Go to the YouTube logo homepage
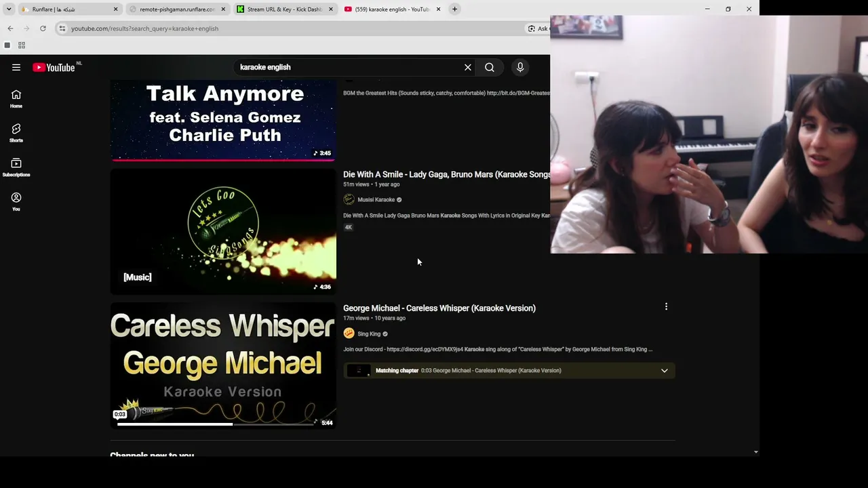This screenshot has height=488, width=868. pos(54,67)
